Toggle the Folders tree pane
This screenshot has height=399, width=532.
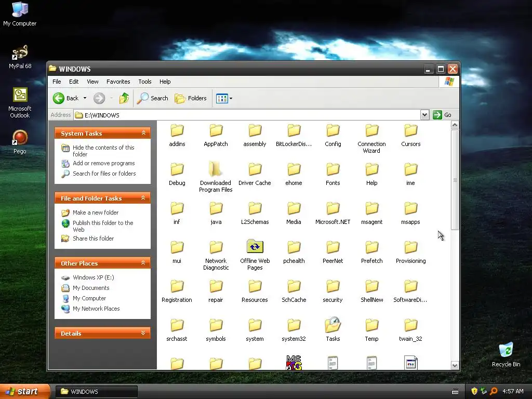click(x=191, y=98)
